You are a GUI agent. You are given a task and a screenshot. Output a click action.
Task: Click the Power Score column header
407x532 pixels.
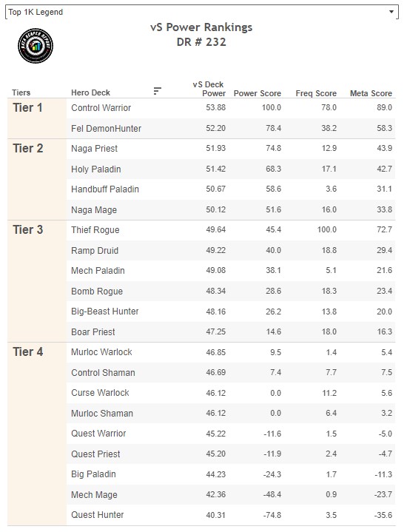click(258, 93)
